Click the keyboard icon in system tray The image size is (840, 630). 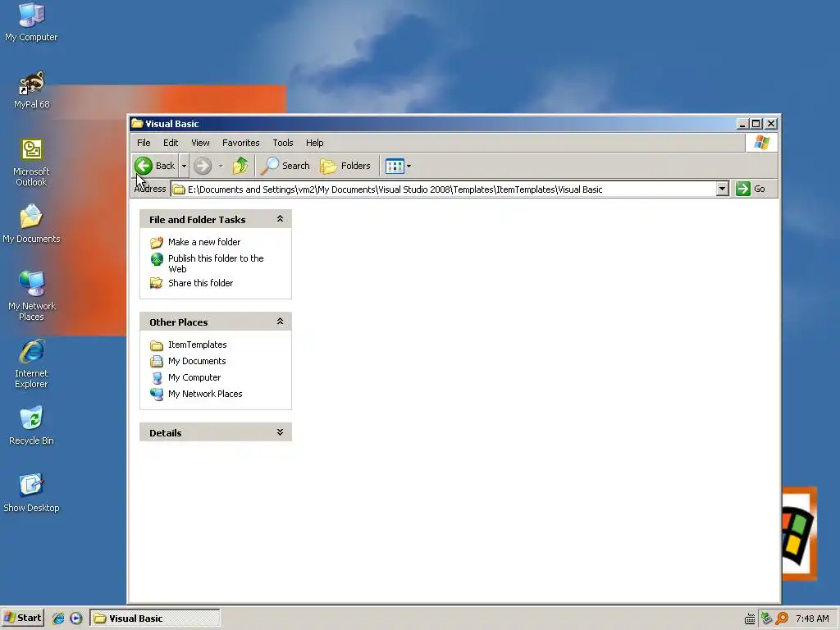pos(750,619)
